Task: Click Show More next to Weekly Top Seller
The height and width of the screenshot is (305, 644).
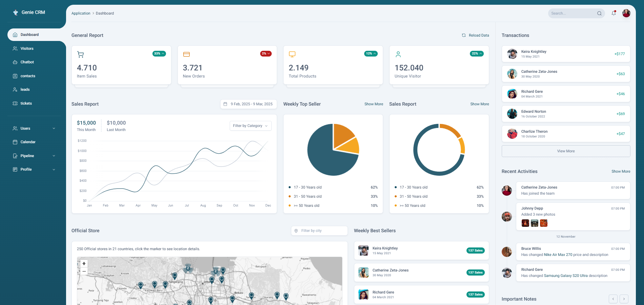Action: tap(374, 104)
